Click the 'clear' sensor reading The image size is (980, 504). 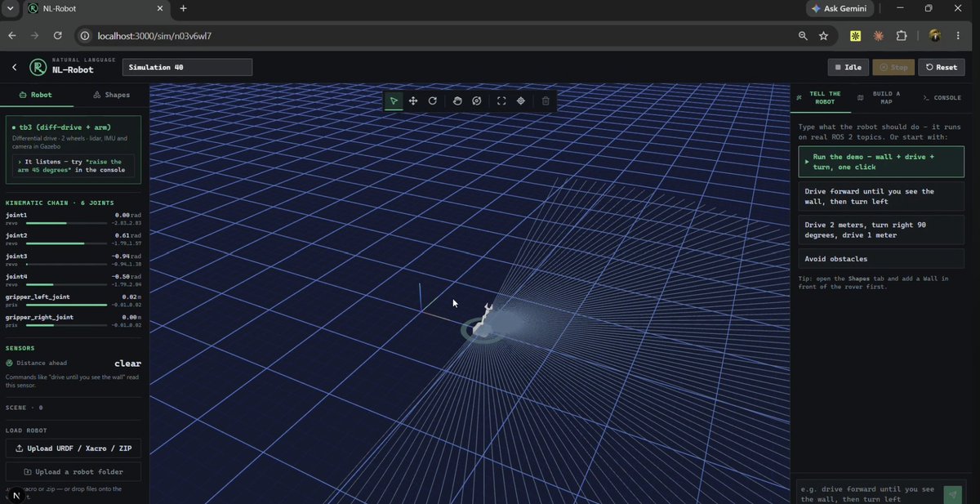tap(127, 364)
